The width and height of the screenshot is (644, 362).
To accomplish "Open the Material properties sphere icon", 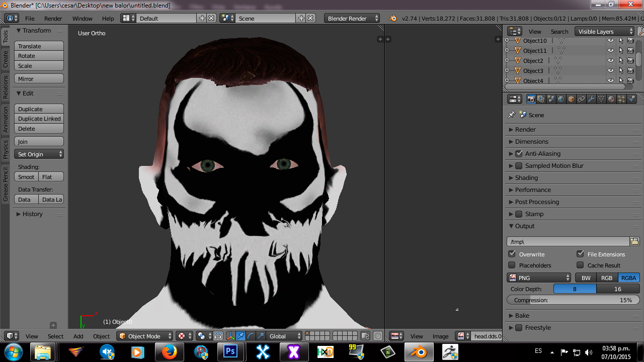I will pos(611,99).
